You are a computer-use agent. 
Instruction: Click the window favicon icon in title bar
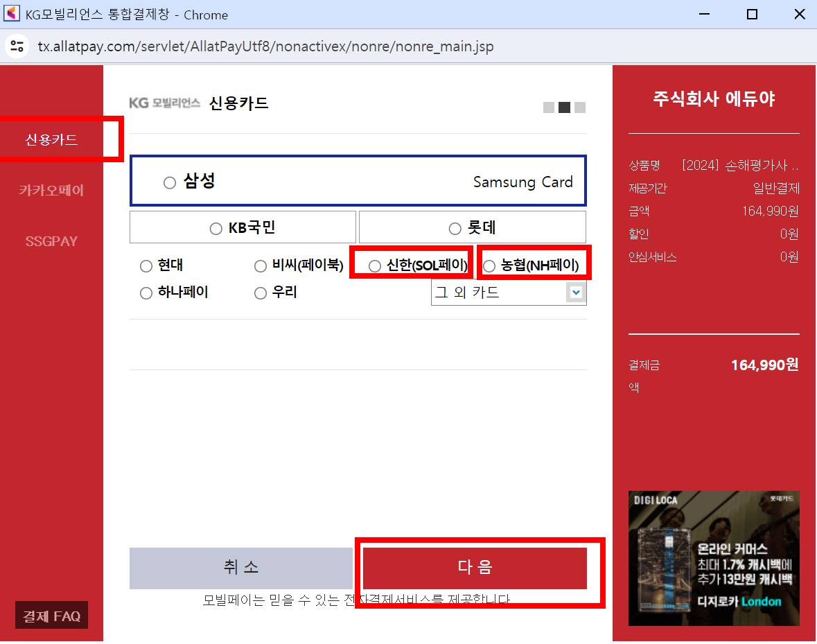12,14
